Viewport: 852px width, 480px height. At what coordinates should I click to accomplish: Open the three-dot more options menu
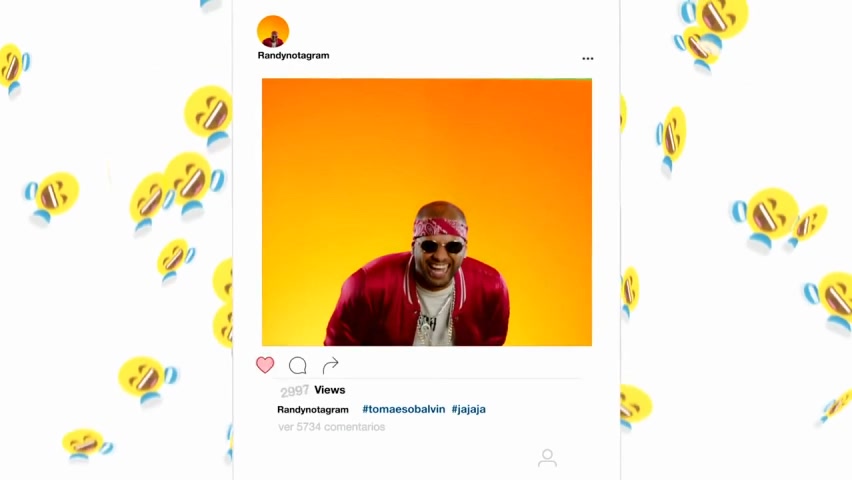click(x=587, y=58)
